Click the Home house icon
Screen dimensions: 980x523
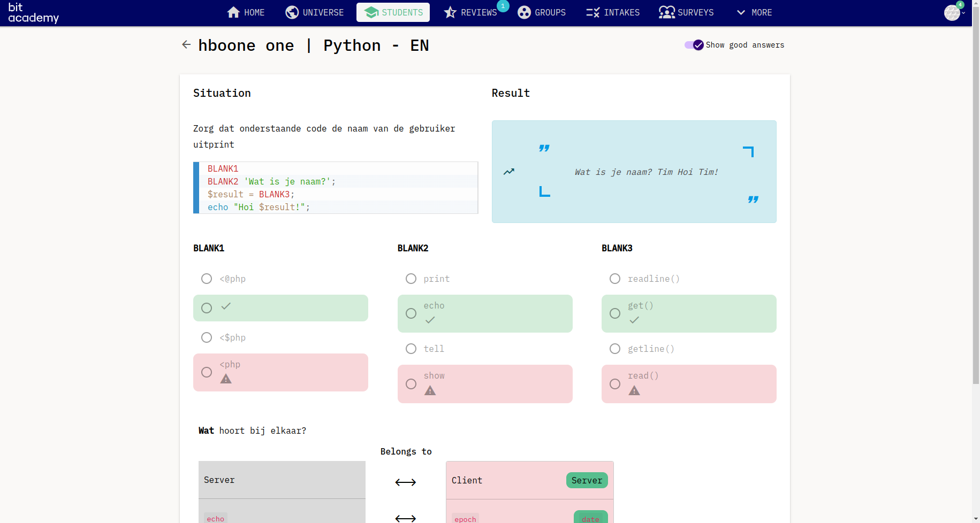pyautogui.click(x=233, y=12)
